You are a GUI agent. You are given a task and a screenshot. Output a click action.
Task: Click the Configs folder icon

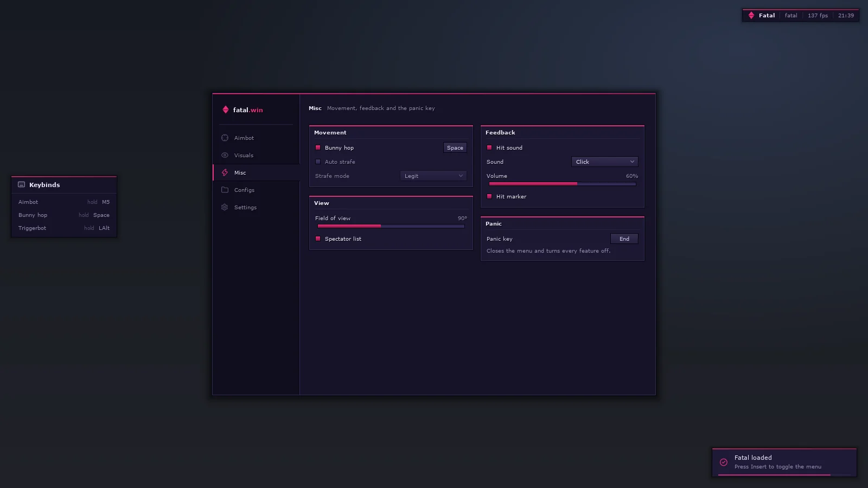click(x=225, y=190)
